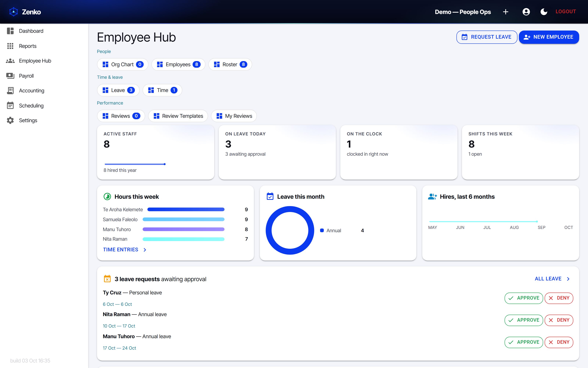Click Te Aroha Kelemete hours bar
Screen dimensions: 588x368
pos(186,209)
